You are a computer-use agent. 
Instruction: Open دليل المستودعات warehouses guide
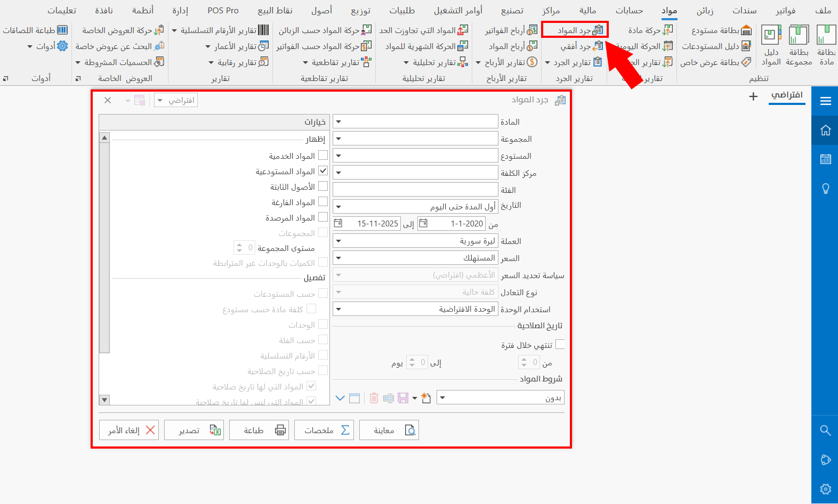716,46
